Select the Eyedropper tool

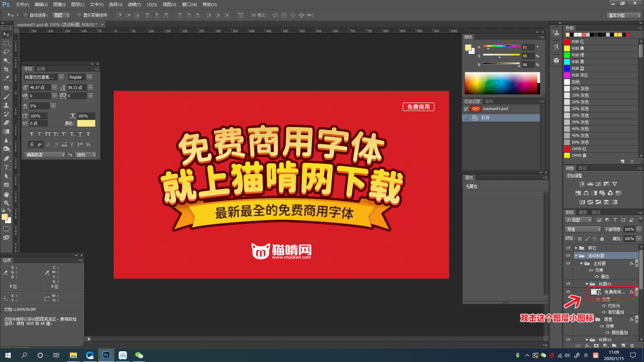click(x=6, y=78)
